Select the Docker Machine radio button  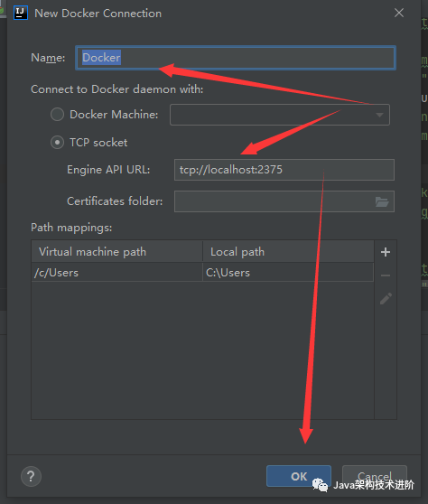[x=57, y=115]
